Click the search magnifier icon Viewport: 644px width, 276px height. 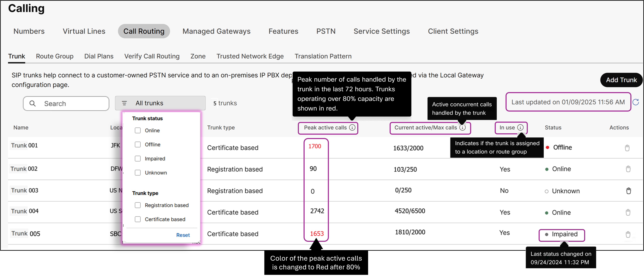click(33, 103)
